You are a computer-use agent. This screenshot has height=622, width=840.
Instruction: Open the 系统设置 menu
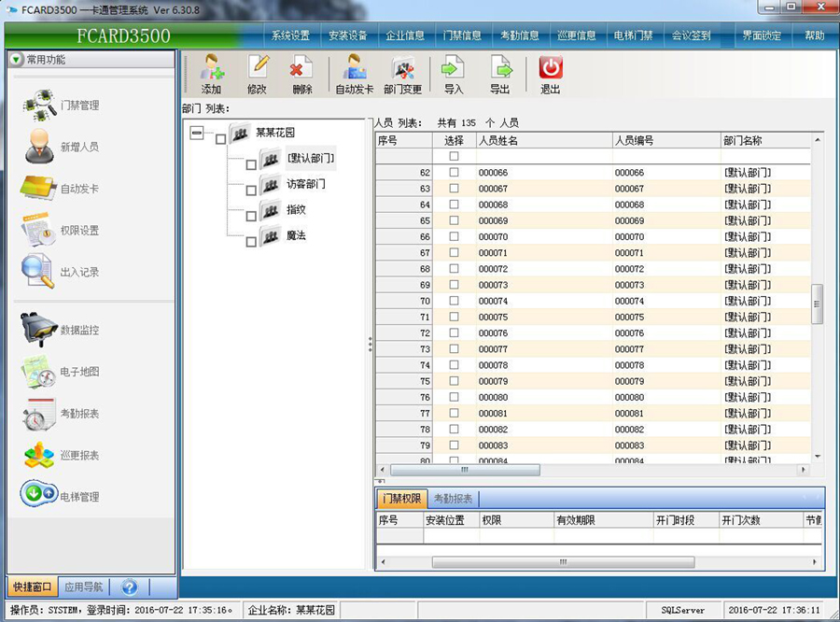(x=290, y=35)
